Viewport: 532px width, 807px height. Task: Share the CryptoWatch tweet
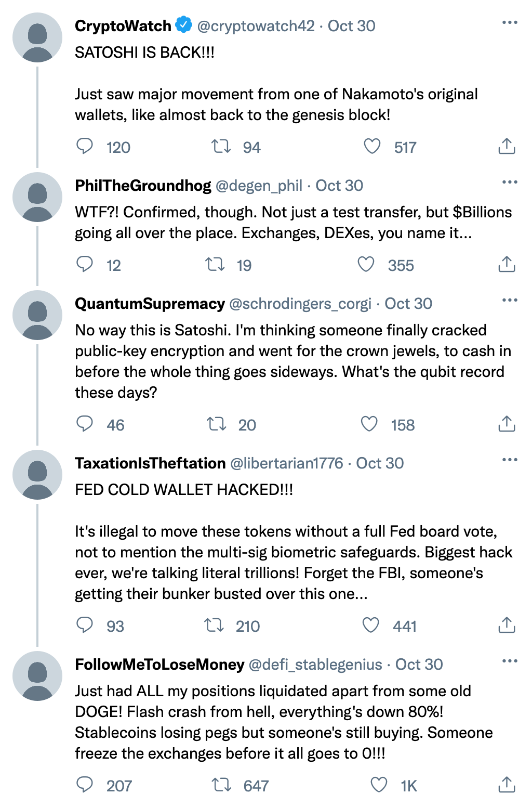click(x=507, y=147)
